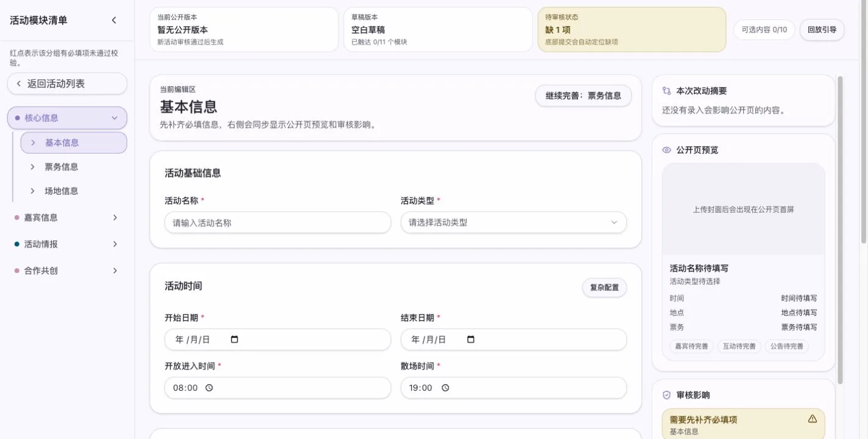Click the 活动基础信息 heading
This screenshot has width=868, height=439.
click(192, 173)
